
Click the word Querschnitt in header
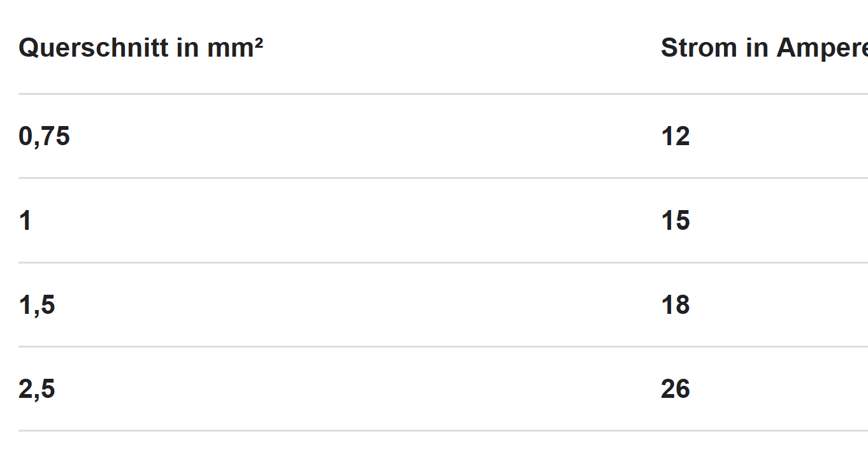(94, 48)
